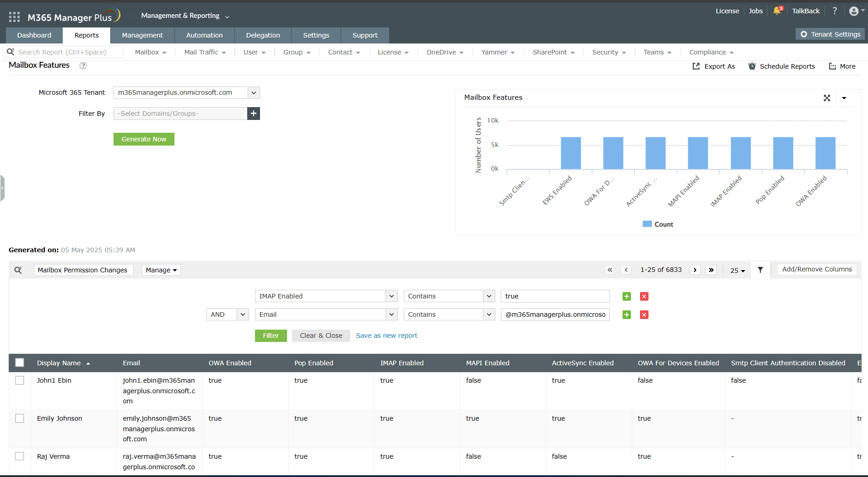Open the Manage dropdown
The image size is (868, 477).
point(161,270)
